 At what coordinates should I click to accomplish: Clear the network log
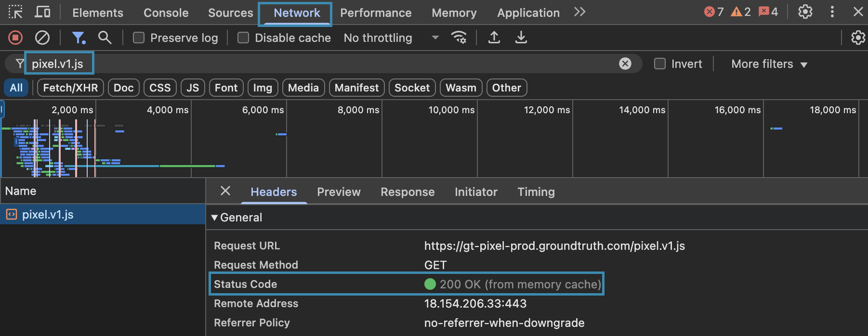(x=42, y=38)
